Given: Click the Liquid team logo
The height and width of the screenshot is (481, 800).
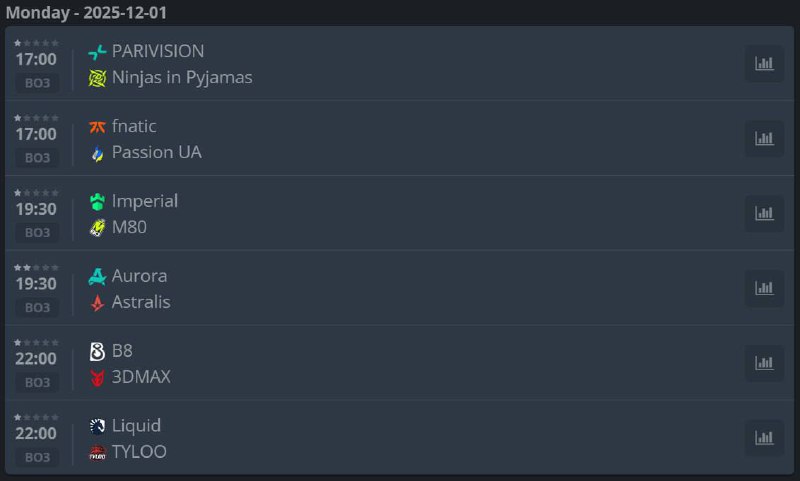Looking at the screenshot, I should pos(97,426).
